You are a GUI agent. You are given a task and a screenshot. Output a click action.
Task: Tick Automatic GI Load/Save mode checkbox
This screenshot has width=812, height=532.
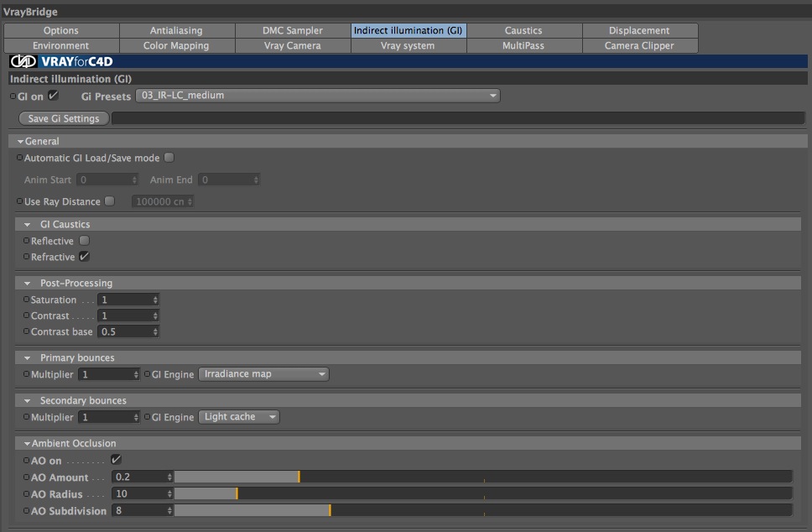pos(169,158)
